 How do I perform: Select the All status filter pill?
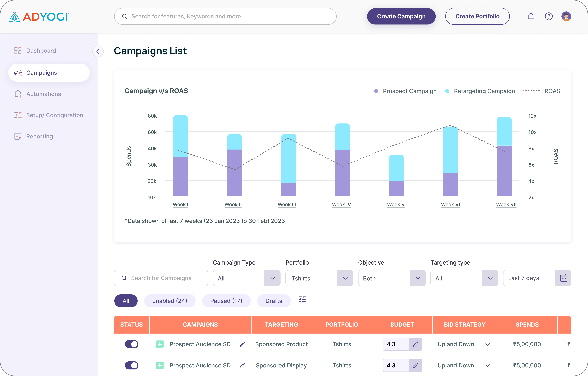pyautogui.click(x=126, y=301)
